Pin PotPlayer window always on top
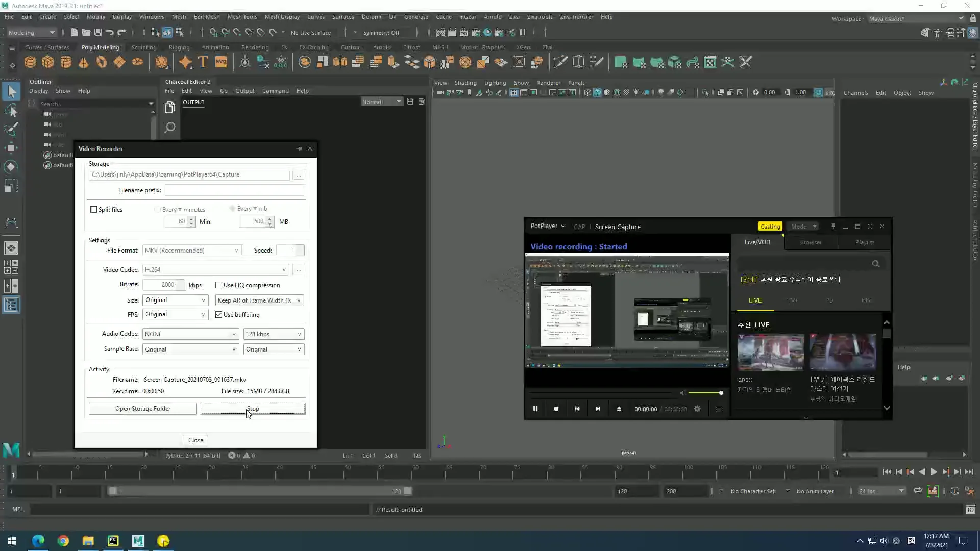Screen dimensions: 980x551 coord(833,227)
